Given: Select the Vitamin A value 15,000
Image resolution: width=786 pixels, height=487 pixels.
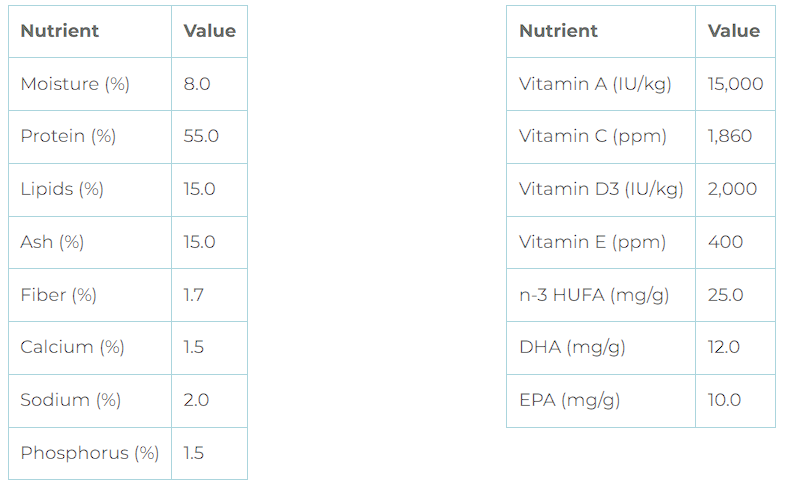Looking at the screenshot, I should pyautogui.click(x=735, y=84).
